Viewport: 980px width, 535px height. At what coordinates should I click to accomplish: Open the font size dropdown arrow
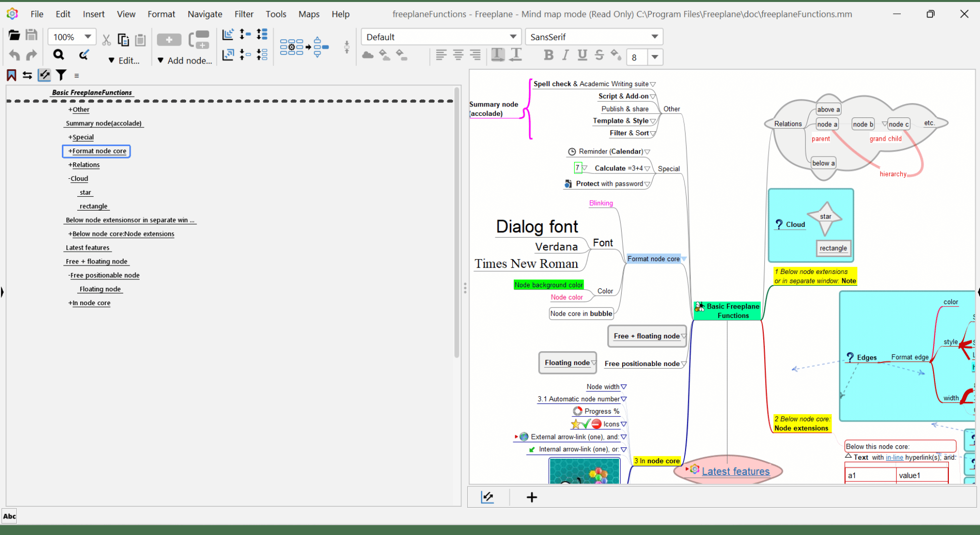655,57
